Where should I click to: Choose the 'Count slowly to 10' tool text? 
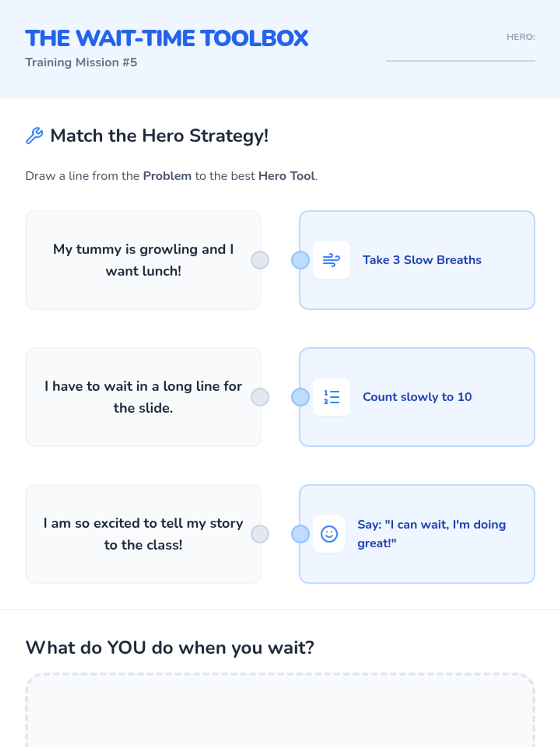(417, 397)
